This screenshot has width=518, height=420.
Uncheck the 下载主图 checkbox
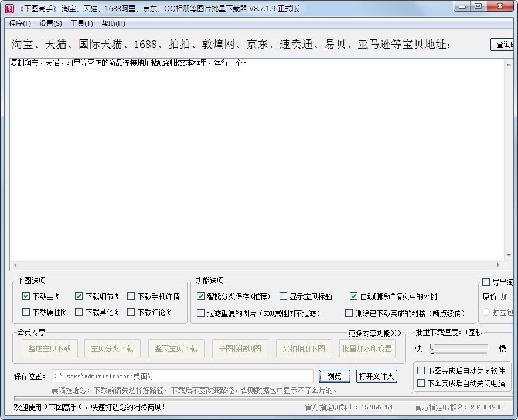(x=26, y=296)
